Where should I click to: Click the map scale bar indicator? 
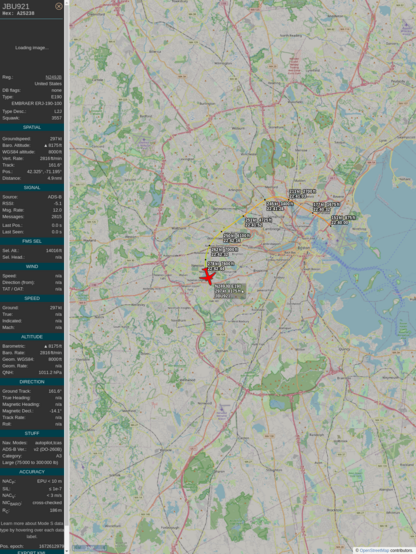(87, 548)
